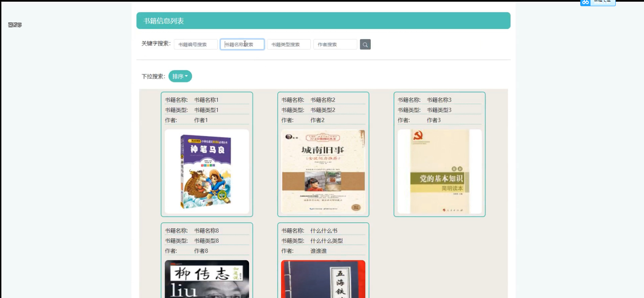Focus the 作者搜索 input field
The height and width of the screenshot is (298, 644).
[335, 44]
